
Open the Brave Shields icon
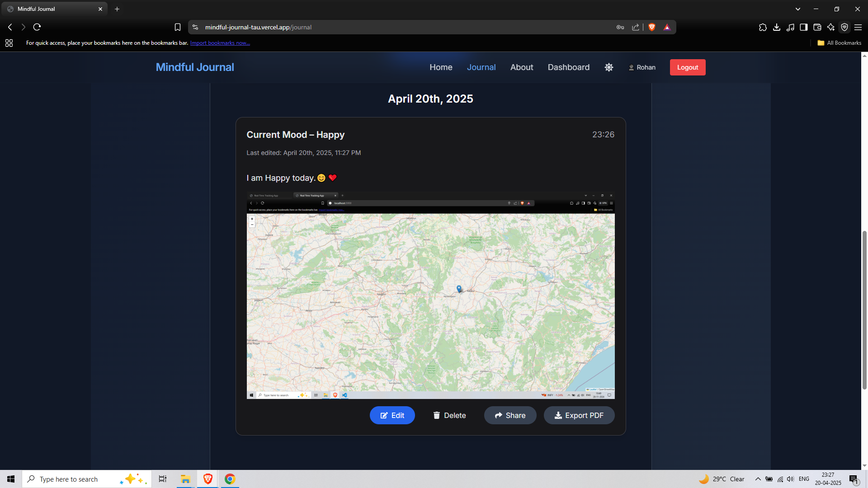[651, 27]
